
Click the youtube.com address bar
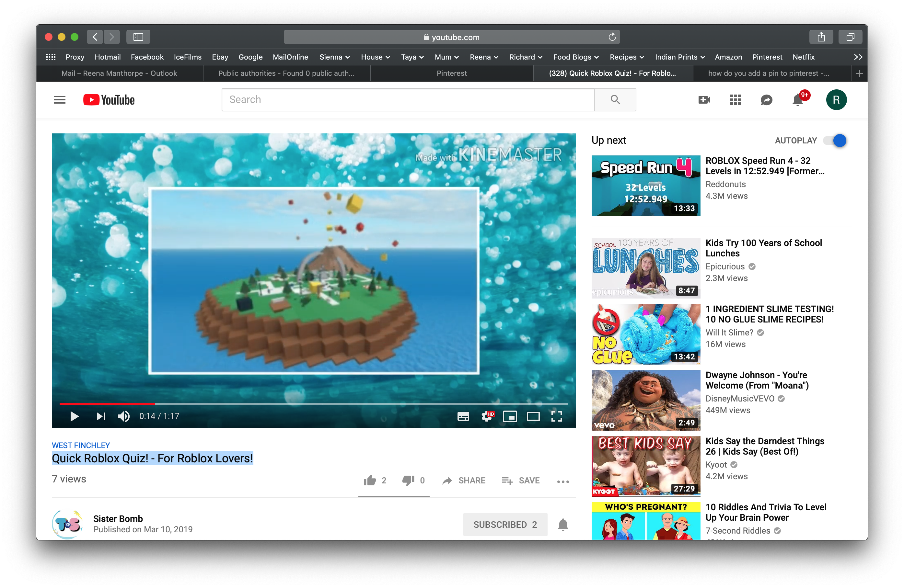452,37
